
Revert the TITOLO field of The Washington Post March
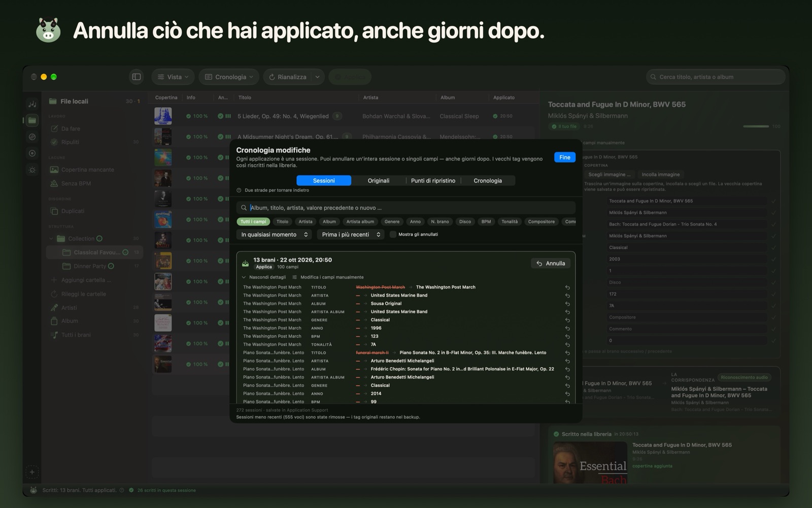coord(567,288)
